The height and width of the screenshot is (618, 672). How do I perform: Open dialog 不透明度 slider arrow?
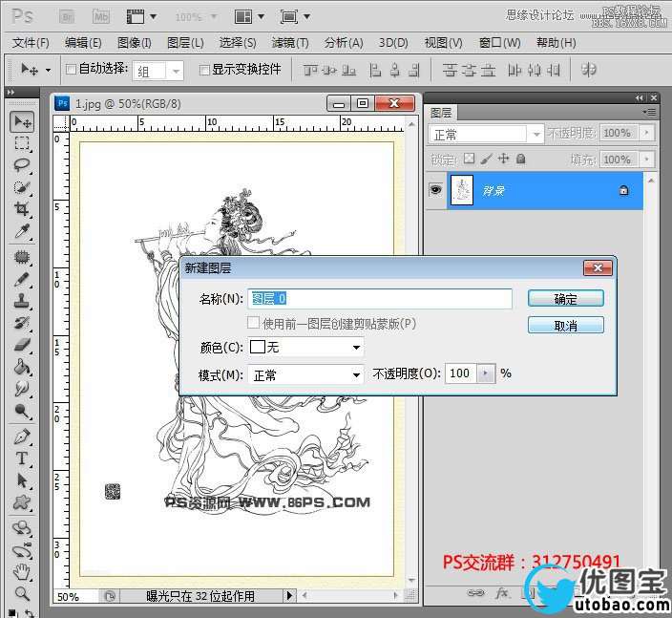(485, 373)
